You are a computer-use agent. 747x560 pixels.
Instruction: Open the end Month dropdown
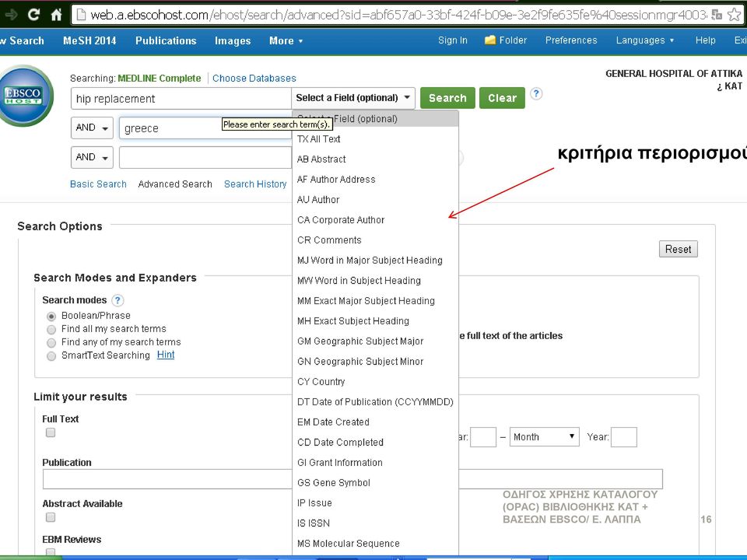(544, 436)
